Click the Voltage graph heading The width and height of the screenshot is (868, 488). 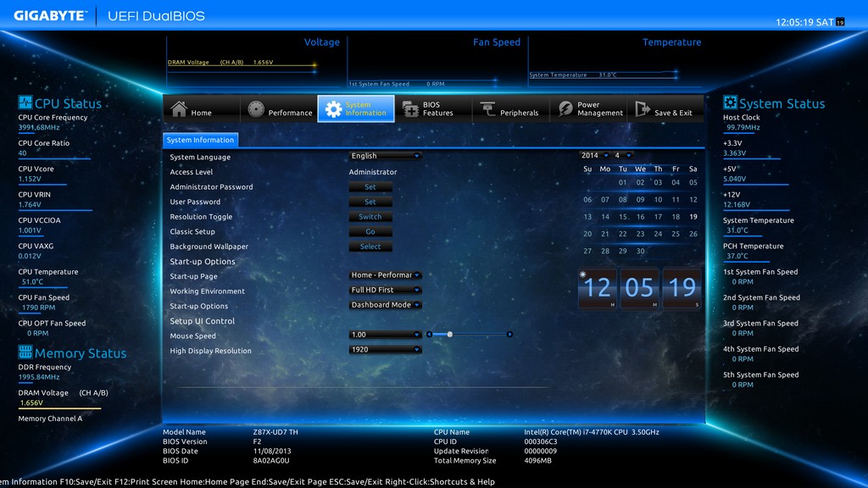point(321,42)
